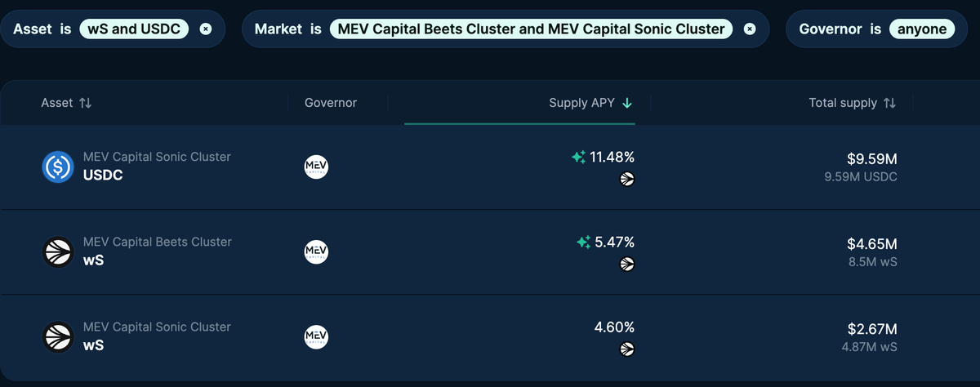
Task: Sort by Total supply column header
Action: click(853, 103)
